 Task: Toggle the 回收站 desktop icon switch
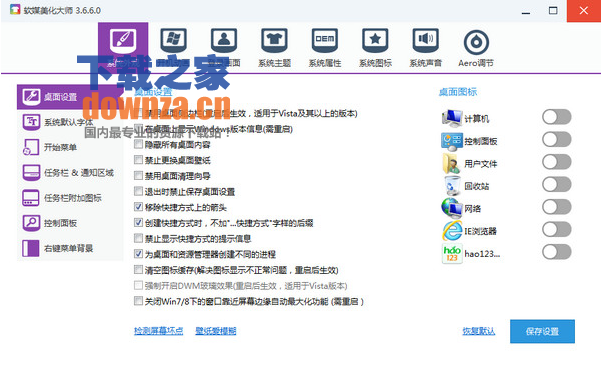point(556,185)
